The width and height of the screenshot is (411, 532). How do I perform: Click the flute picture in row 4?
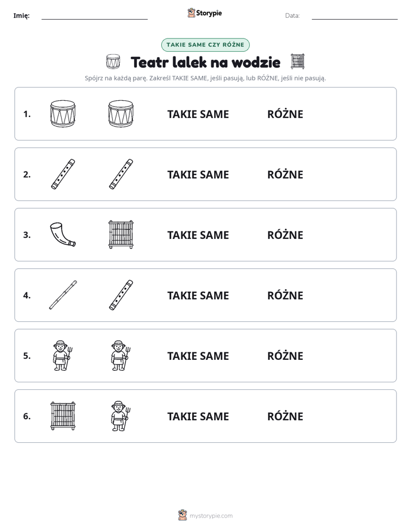pos(121,295)
